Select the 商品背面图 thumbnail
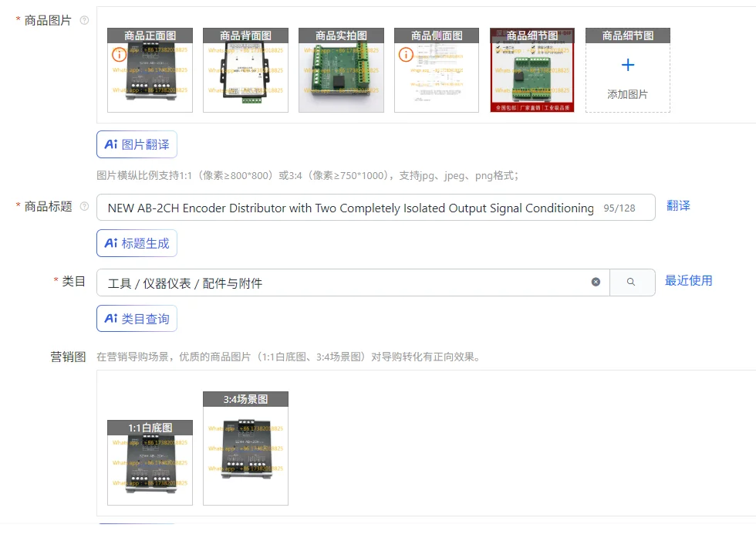 (245, 70)
